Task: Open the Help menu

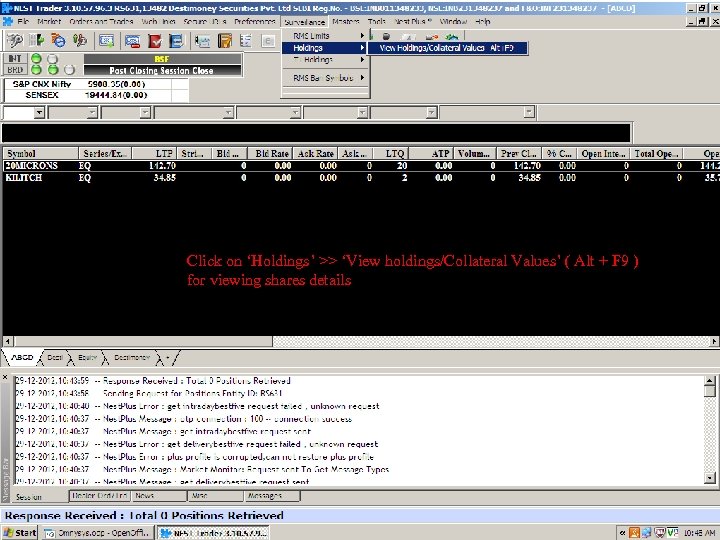Action: click(483, 22)
